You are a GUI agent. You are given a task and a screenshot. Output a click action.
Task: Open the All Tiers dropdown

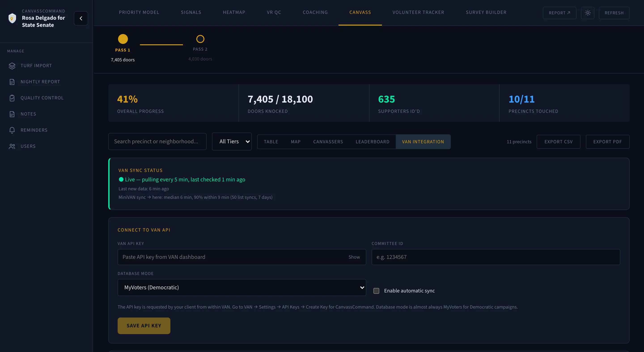[232, 142]
